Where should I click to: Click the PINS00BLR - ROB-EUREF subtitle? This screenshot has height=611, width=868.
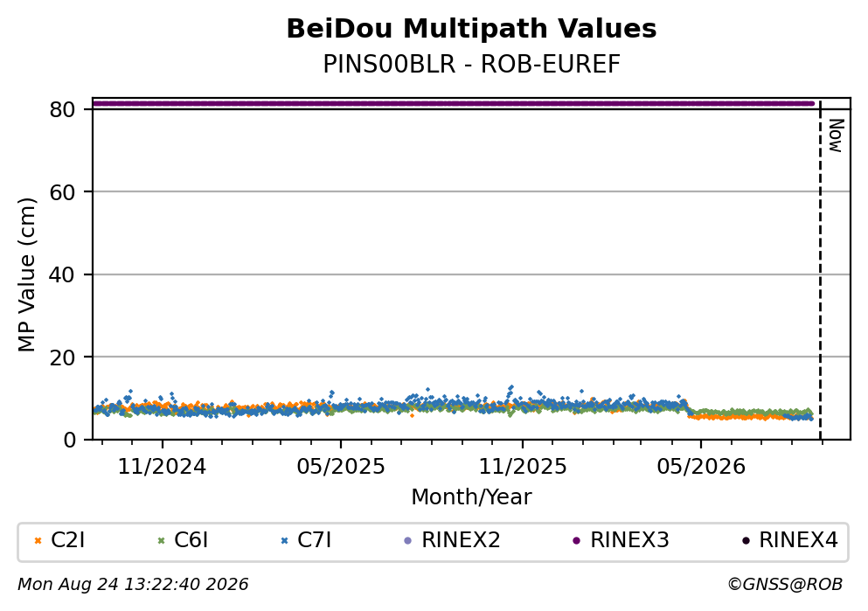[x=471, y=65]
